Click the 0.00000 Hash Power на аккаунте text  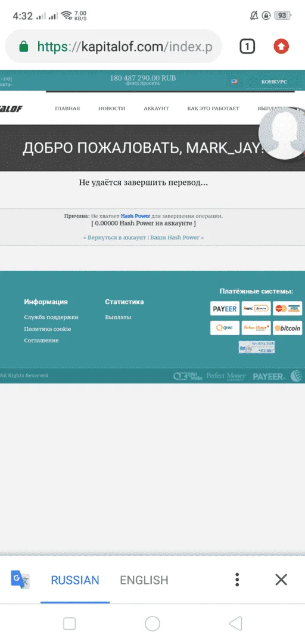143,224
